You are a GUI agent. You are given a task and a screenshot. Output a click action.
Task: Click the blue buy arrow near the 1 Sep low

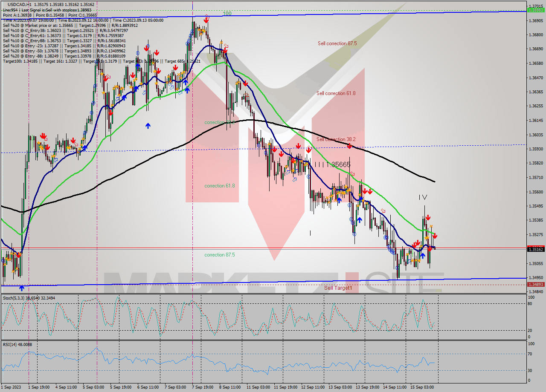click(20, 289)
